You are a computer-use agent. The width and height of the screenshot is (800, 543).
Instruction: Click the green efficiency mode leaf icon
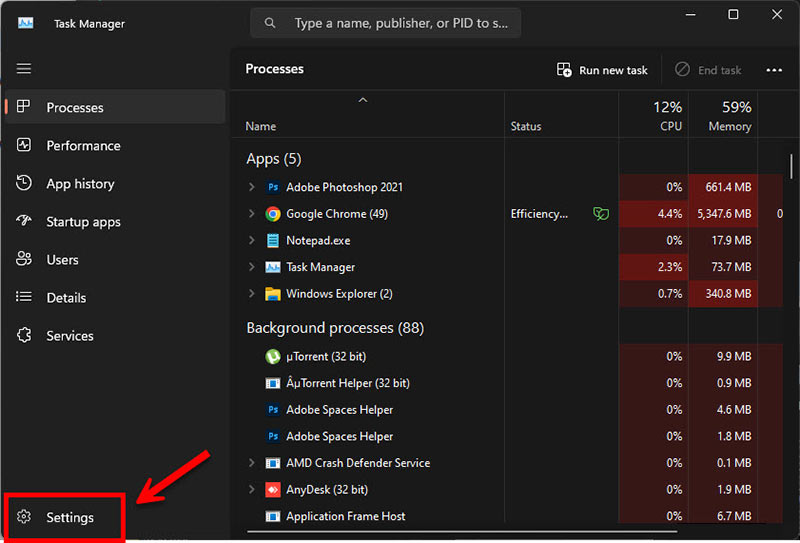pyautogui.click(x=601, y=214)
